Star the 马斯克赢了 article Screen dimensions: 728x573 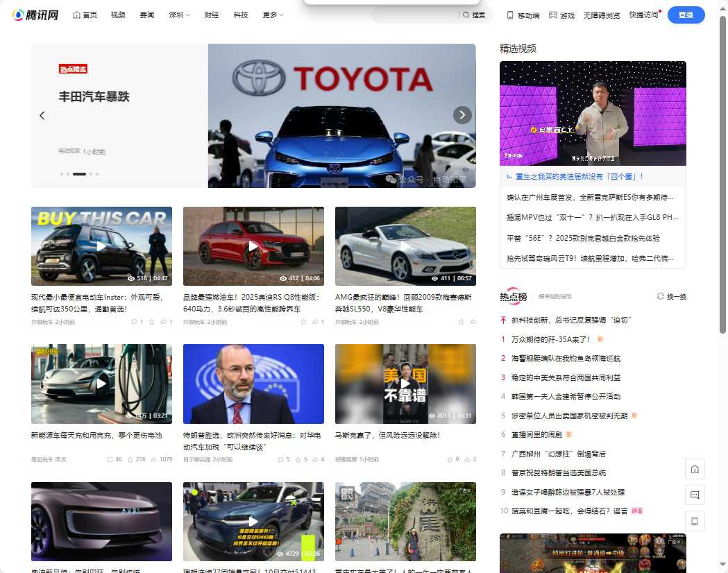click(450, 459)
